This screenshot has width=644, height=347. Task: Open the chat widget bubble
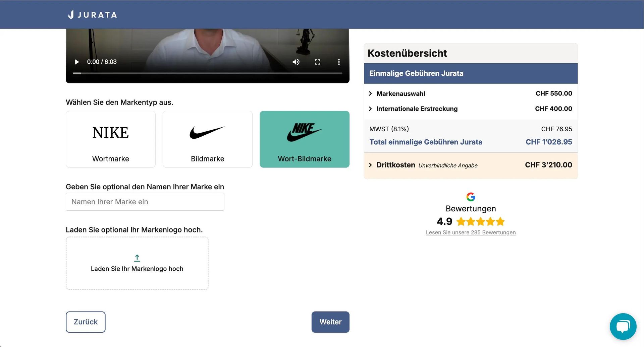(623, 326)
